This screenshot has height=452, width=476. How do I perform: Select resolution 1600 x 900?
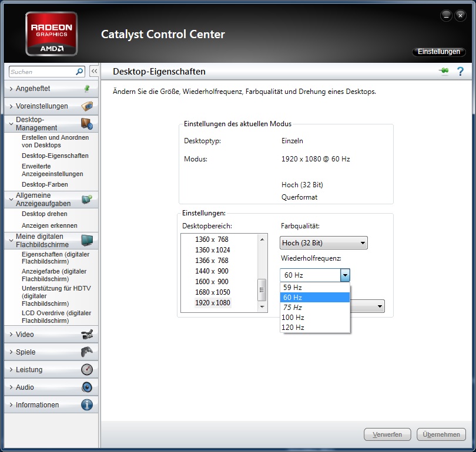212,282
